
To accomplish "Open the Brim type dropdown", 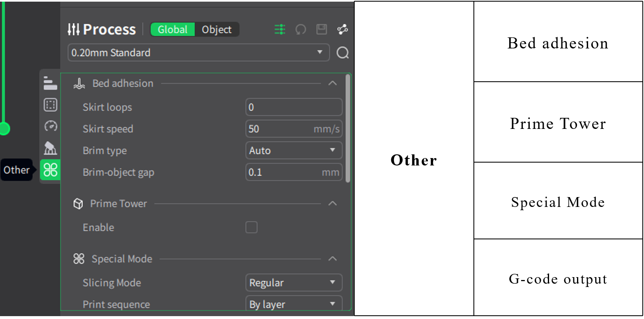I will pyautogui.click(x=293, y=151).
